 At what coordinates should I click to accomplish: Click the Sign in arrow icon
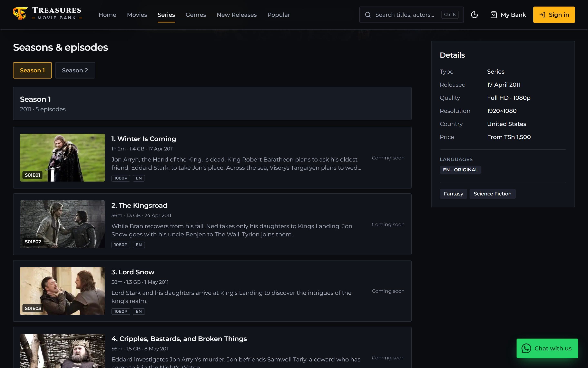pyautogui.click(x=542, y=15)
